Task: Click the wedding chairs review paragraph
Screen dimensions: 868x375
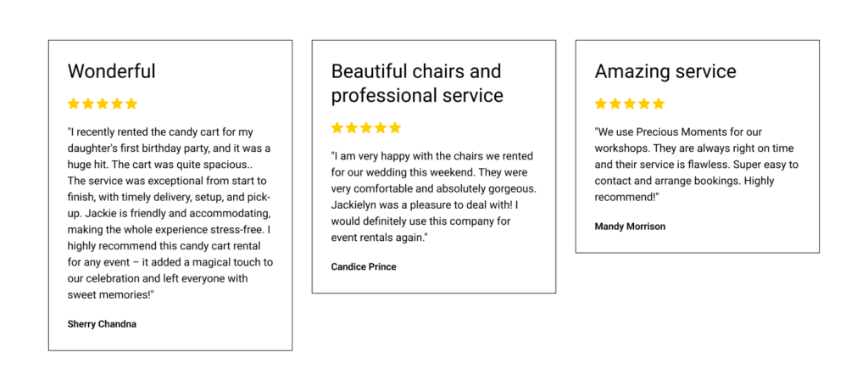Action: 433,197
